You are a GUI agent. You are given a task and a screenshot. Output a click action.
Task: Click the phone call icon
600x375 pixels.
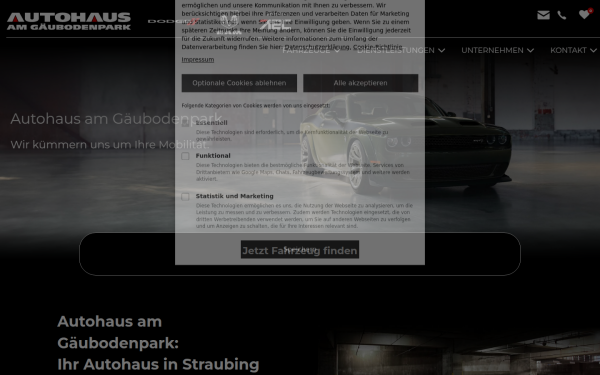(x=562, y=15)
